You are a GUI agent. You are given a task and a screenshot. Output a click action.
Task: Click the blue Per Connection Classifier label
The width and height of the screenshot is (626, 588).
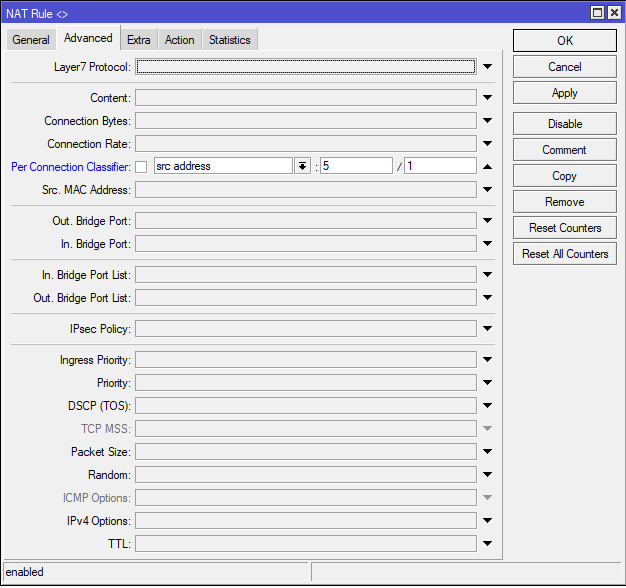coord(71,167)
